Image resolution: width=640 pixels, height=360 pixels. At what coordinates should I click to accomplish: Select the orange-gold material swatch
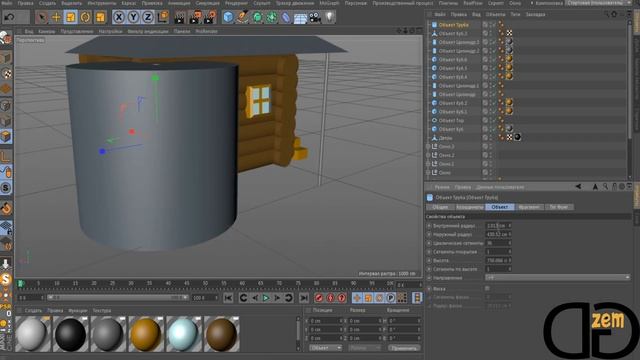tap(146, 334)
